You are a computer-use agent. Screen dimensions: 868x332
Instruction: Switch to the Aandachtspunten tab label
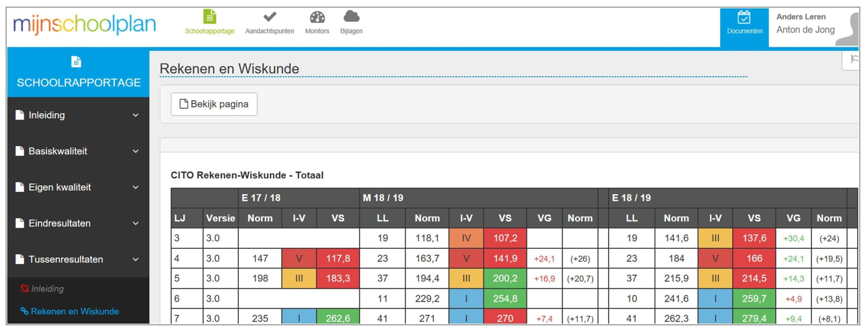coord(270,31)
